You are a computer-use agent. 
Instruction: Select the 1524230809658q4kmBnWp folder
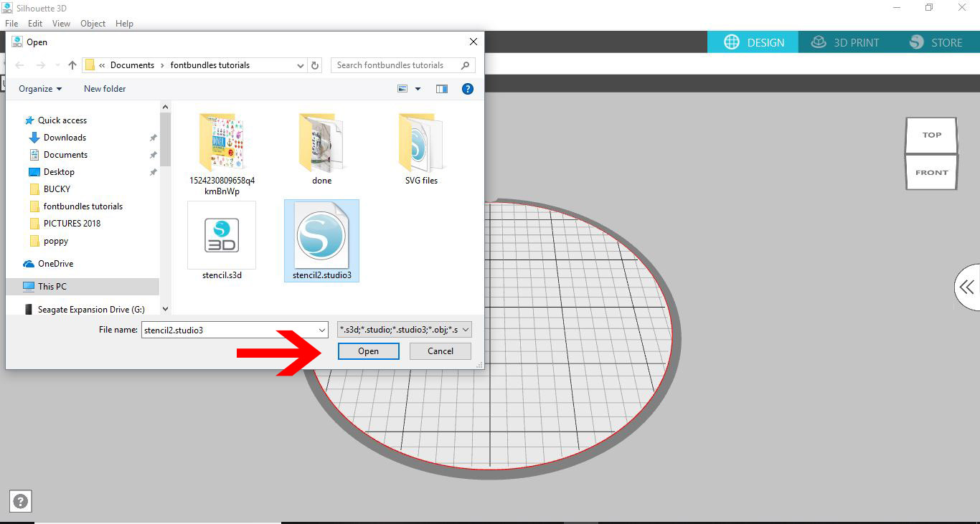(222, 153)
